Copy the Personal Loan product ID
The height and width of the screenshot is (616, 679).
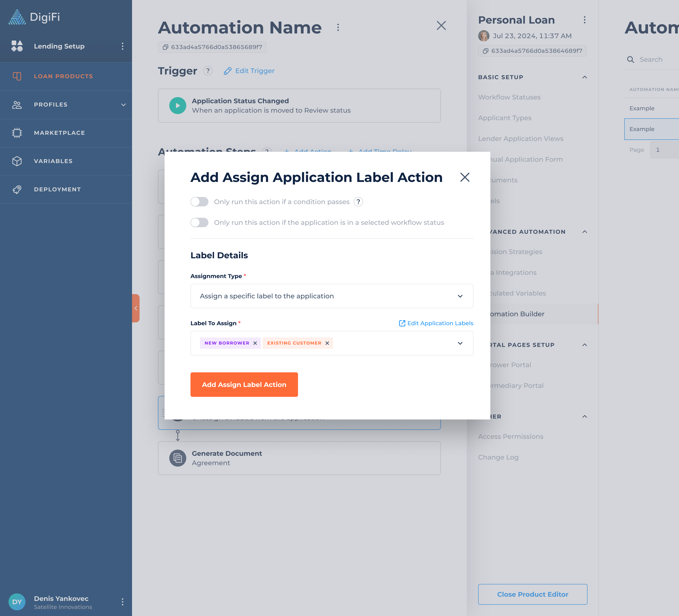[x=485, y=51]
